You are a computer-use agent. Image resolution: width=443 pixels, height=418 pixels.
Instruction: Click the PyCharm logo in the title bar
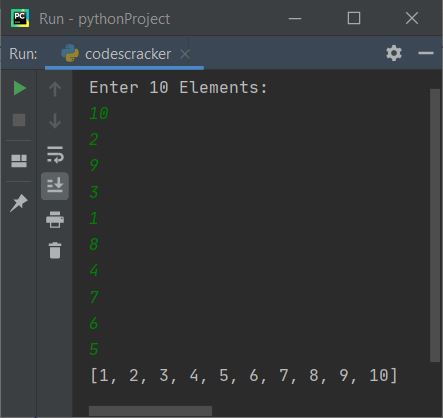20,18
